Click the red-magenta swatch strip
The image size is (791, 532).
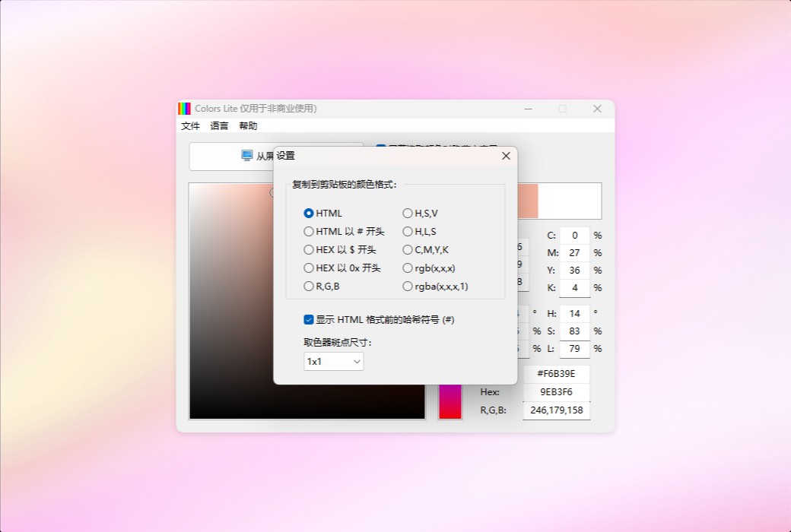tap(450, 403)
